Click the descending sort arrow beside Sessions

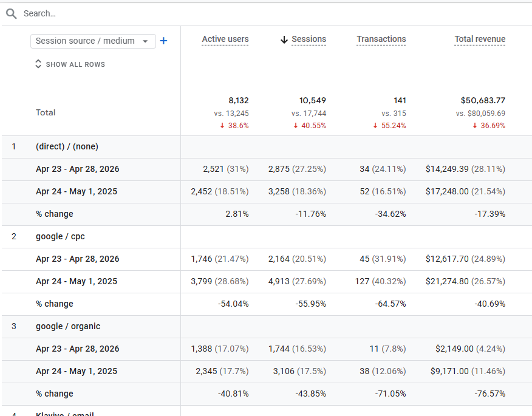284,39
